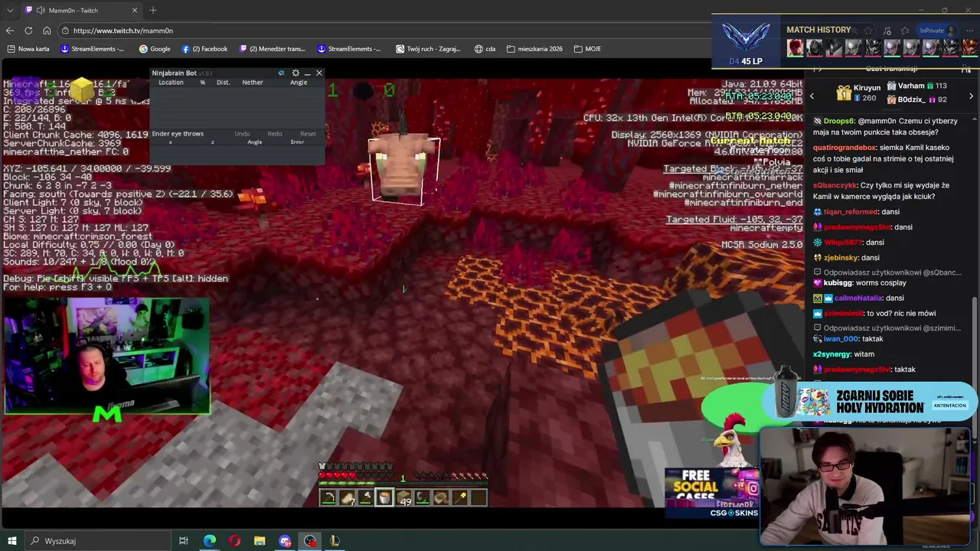Open quatirograndebox username in chat
The width and height of the screenshot is (980, 551).
(844, 148)
